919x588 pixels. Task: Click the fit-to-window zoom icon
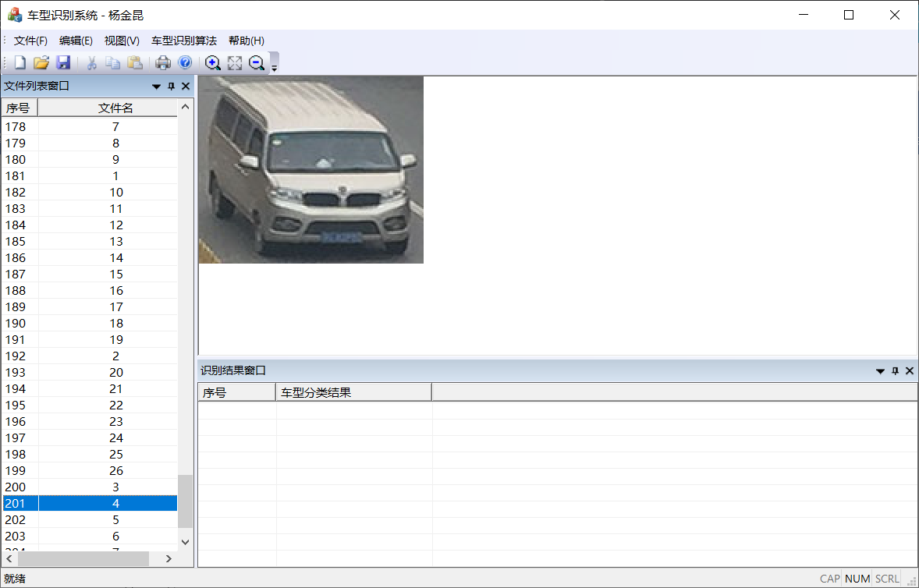[235, 63]
